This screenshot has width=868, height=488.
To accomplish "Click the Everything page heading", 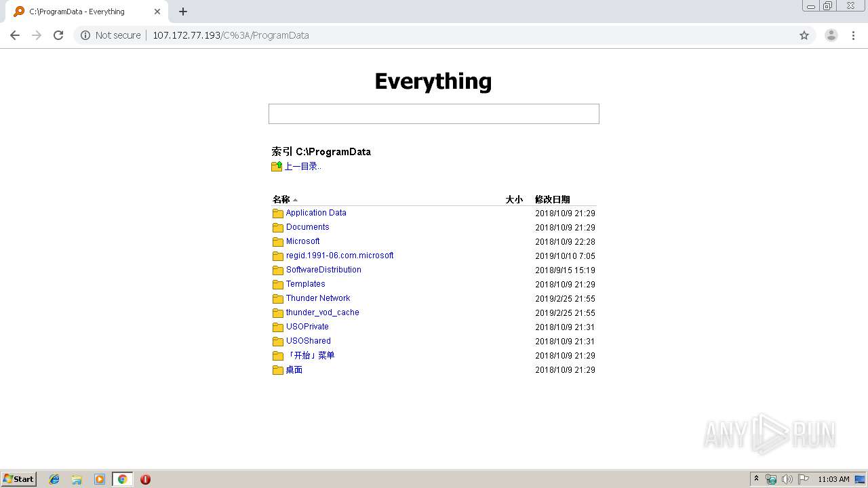I will [433, 81].
